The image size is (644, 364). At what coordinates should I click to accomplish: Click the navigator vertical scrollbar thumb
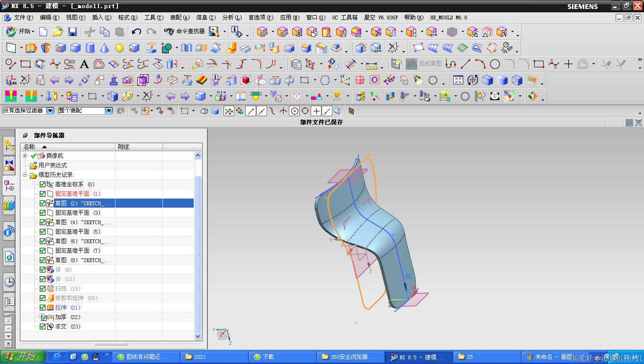[x=198, y=254]
